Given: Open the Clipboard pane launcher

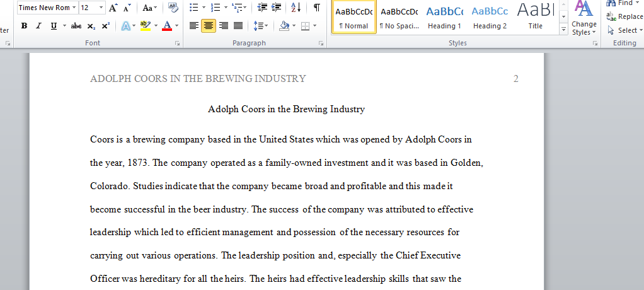Looking at the screenshot, I should click(8, 43).
